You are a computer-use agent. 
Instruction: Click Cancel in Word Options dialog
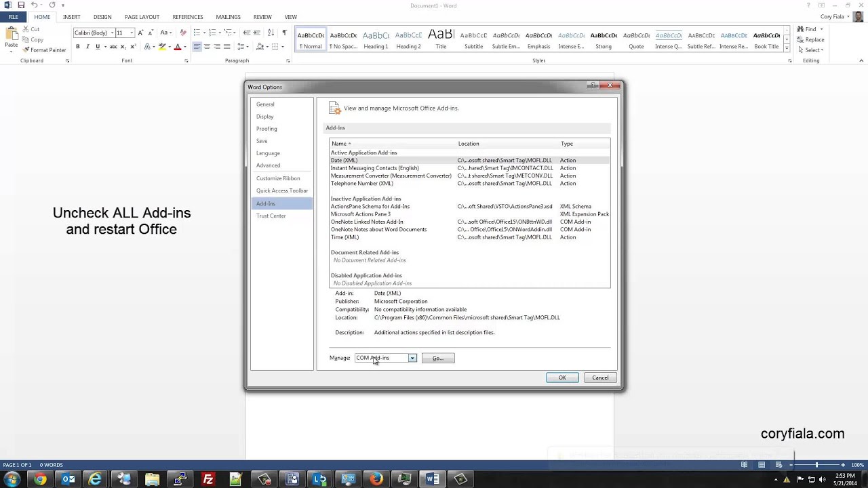[x=600, y=378]
